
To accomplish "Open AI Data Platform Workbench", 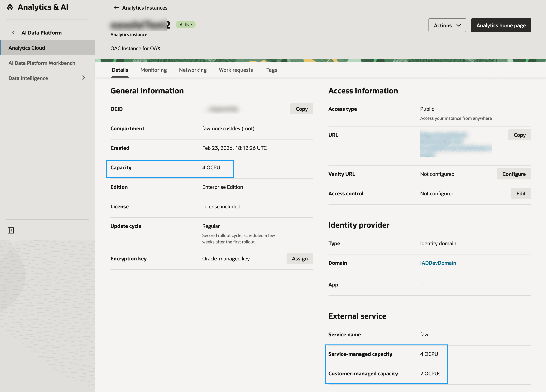I will pos(42,63).
